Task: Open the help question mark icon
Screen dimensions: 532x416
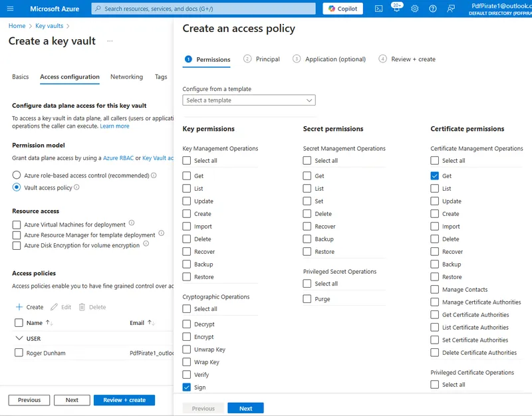Action: click(433, 9)
